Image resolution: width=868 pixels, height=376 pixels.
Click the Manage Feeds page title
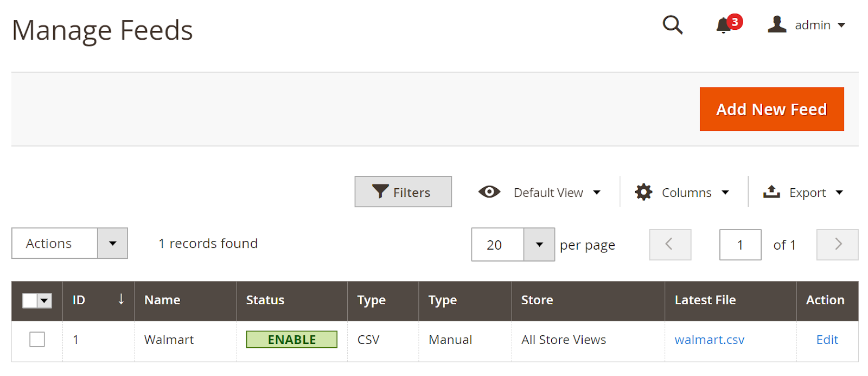(x=103, y=30)
